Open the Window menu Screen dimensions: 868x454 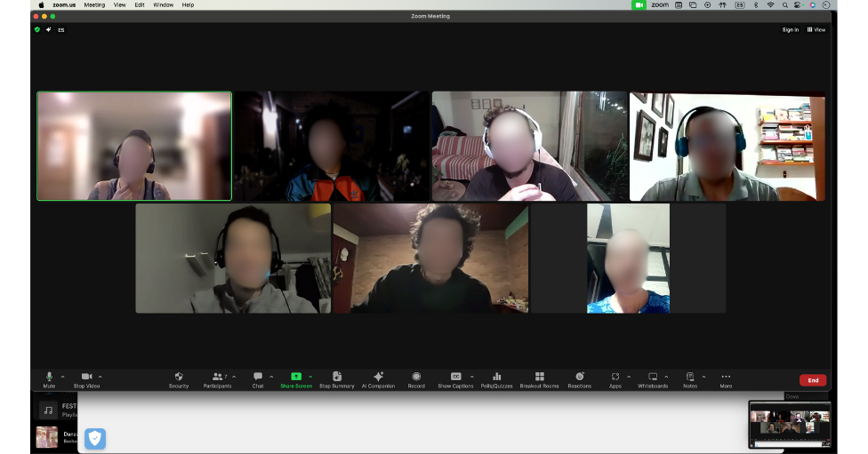[164, 5]
